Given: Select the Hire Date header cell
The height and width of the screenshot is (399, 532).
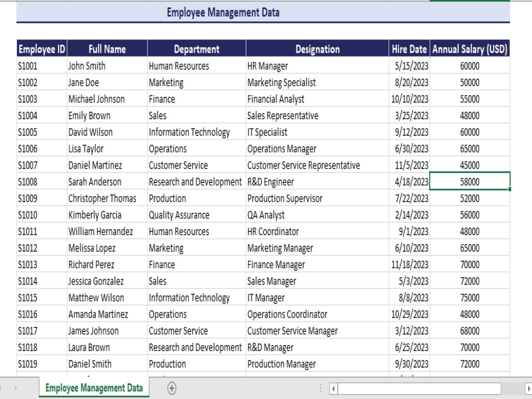Looking at the screenshot, I should pos(409,49).
